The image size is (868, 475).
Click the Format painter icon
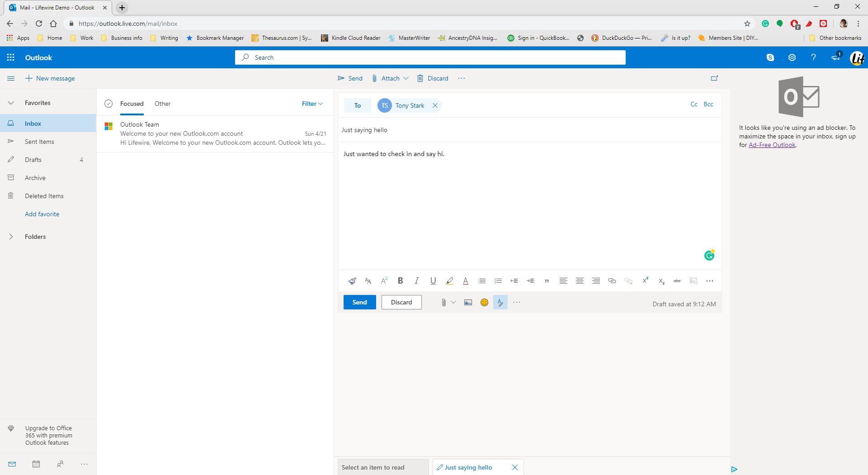click(352, 281)
